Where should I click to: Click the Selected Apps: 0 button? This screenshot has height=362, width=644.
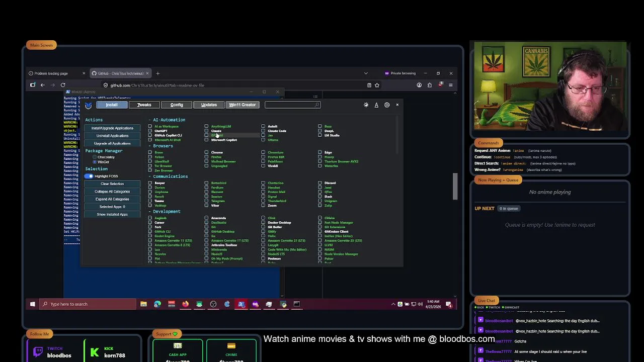(112, 207)
